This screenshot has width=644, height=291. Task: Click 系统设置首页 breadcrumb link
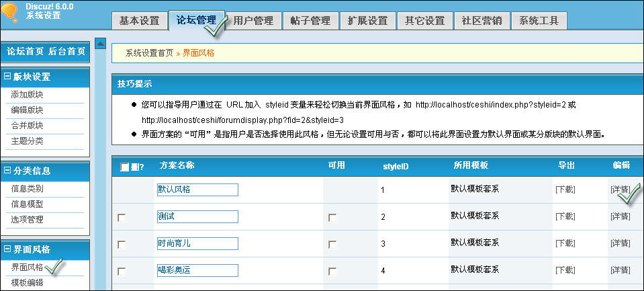pyautogui.click(x=149, y=53)
